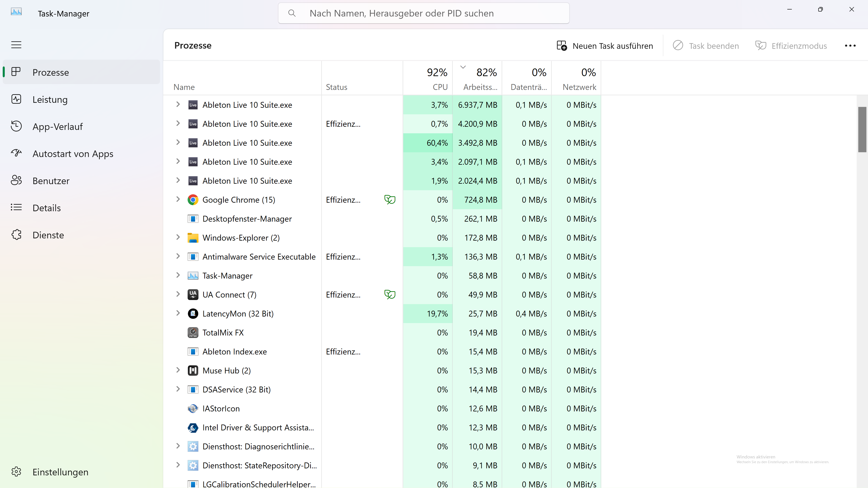Go to App-Verlauf page

(x=81, y=127)
